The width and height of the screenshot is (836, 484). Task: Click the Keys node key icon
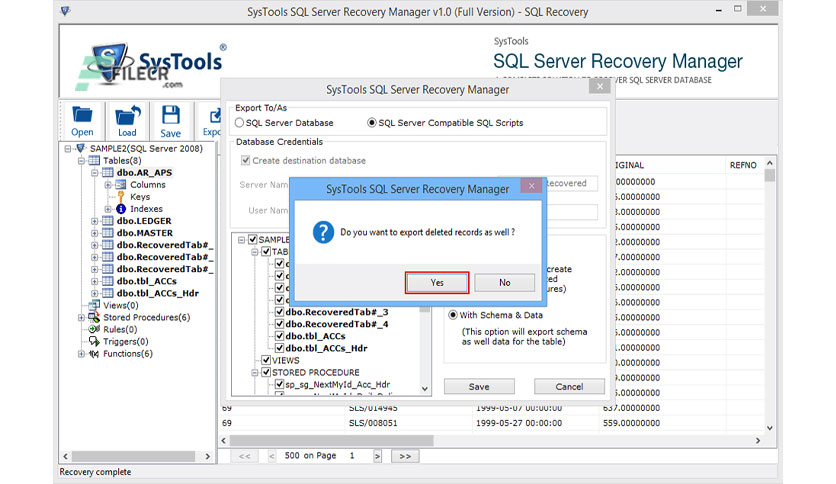(x=121, y=197)
